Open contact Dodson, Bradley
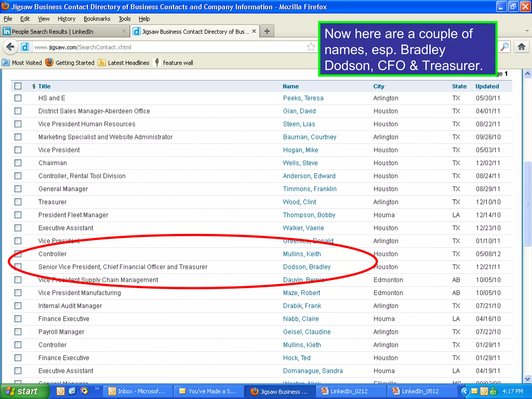The width and height of the screenshot is (532, 399). pos(307,267)
